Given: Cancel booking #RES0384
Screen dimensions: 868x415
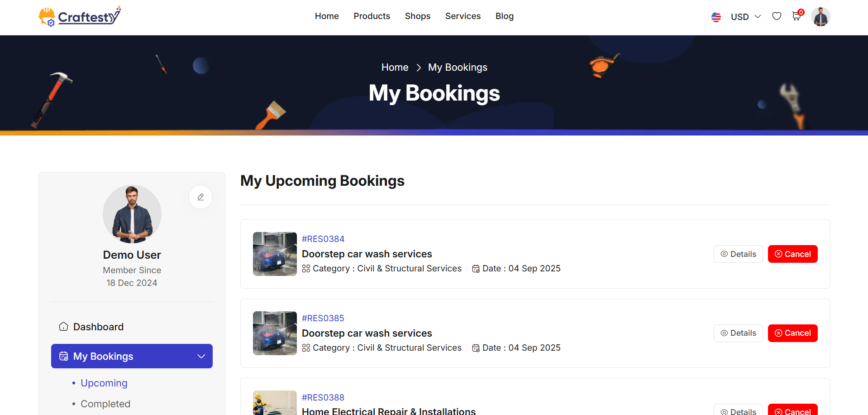Looking at the screenshot, I should pyautogui.click(x=792, y=254).
